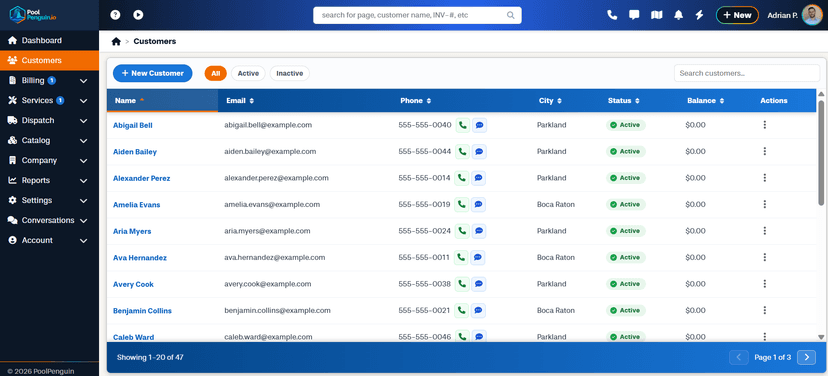Go to next page of customers
Screen dimensions: 828x376
pos(806,358)
